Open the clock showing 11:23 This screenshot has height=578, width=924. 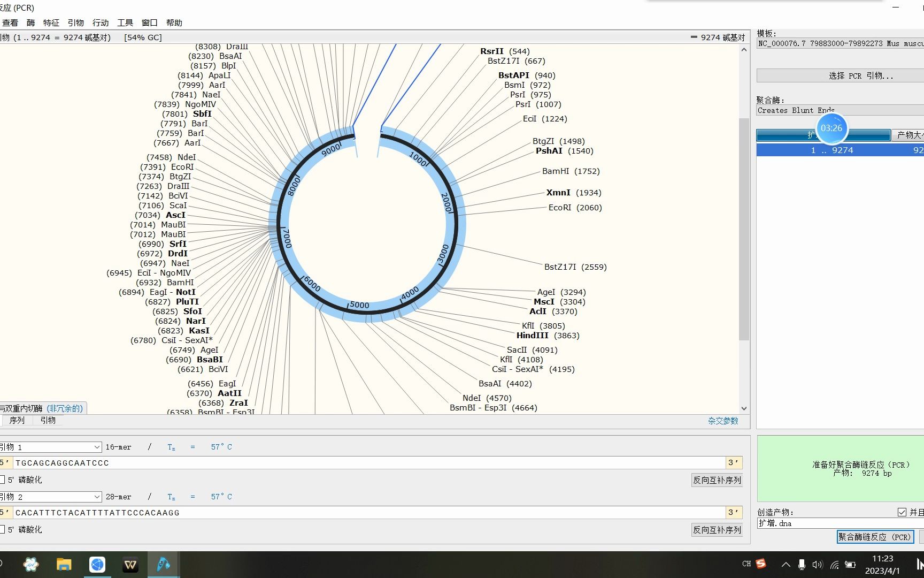pyautogui.click(x=882, y=559)
